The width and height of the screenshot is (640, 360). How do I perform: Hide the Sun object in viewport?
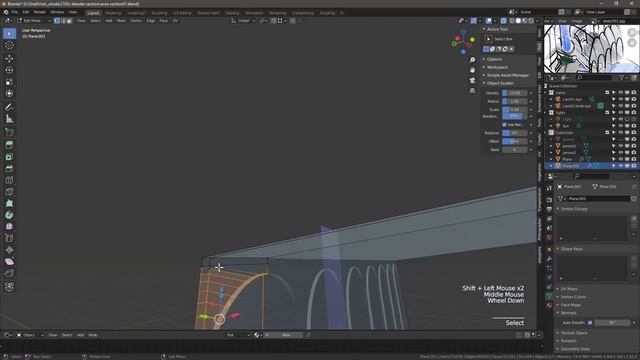coord(620,126)
